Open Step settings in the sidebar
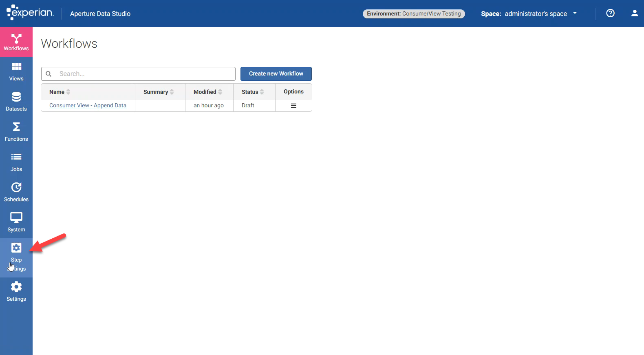 point(16,258)
